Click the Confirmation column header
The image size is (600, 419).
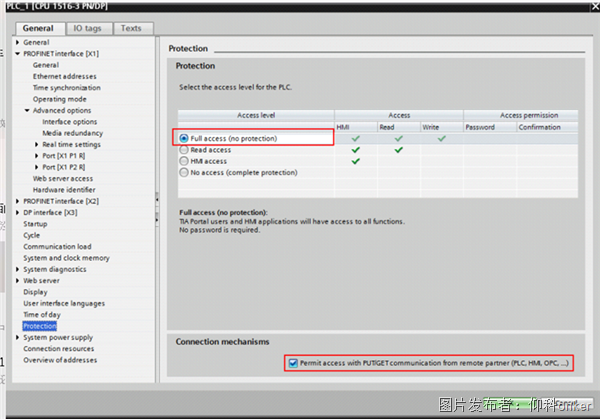point(547,127)
